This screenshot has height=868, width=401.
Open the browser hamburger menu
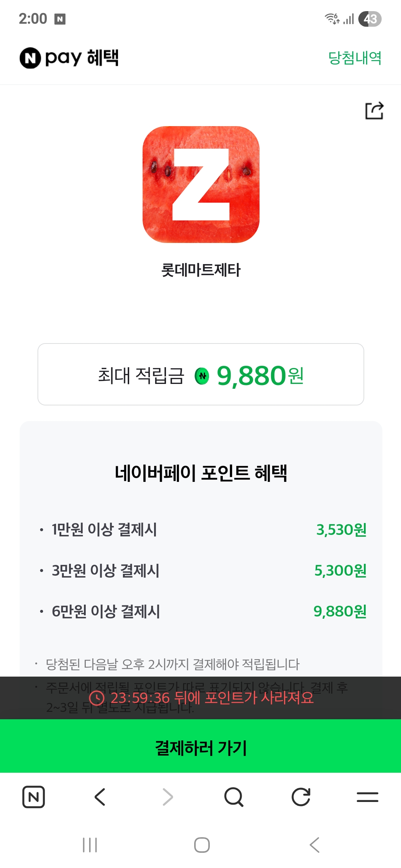pos(368,797)
